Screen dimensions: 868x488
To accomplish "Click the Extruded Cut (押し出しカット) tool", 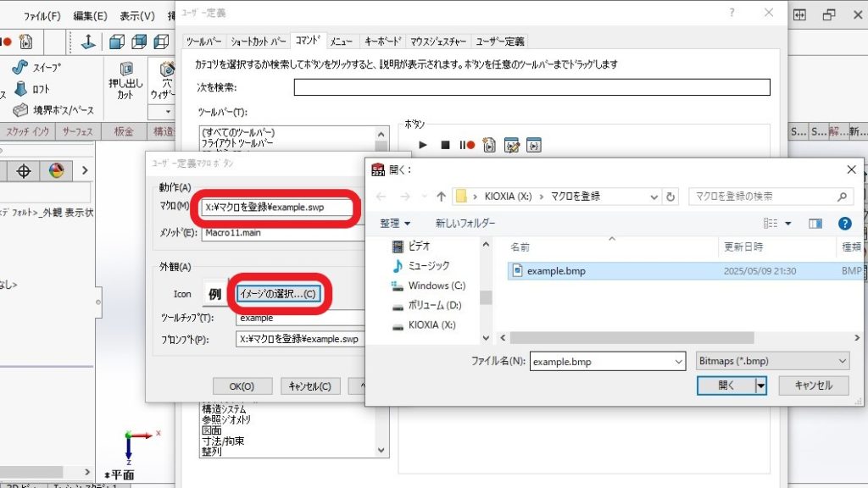I will [125, 79].
